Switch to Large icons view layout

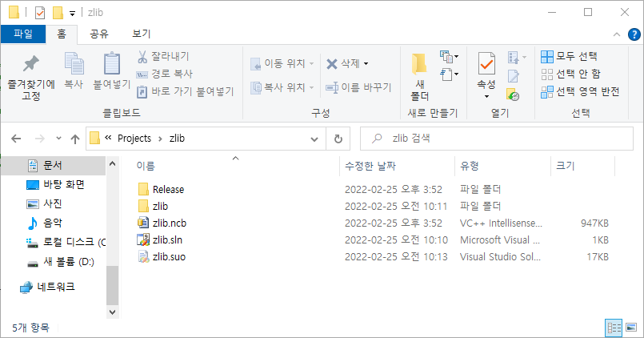click(x=631, y=328)
